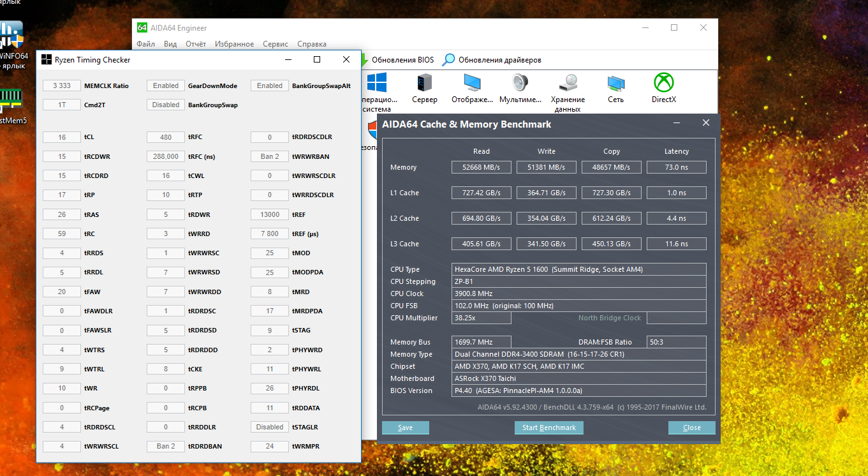Open the Сервис menu
868x476 pixels.
click(x=276, y=44)
